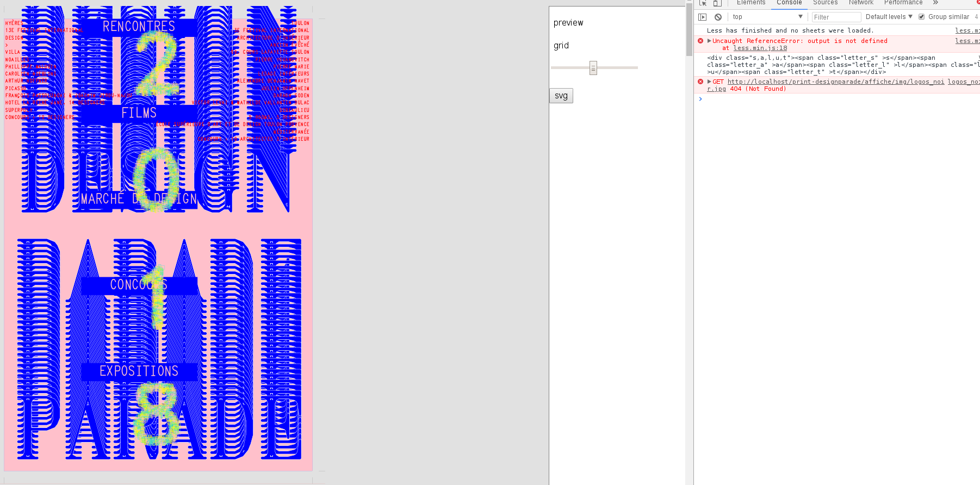Toggle the Group similar checkbox
The width and height of the screenshot is (980, 485).
click(x=922, y=17)
